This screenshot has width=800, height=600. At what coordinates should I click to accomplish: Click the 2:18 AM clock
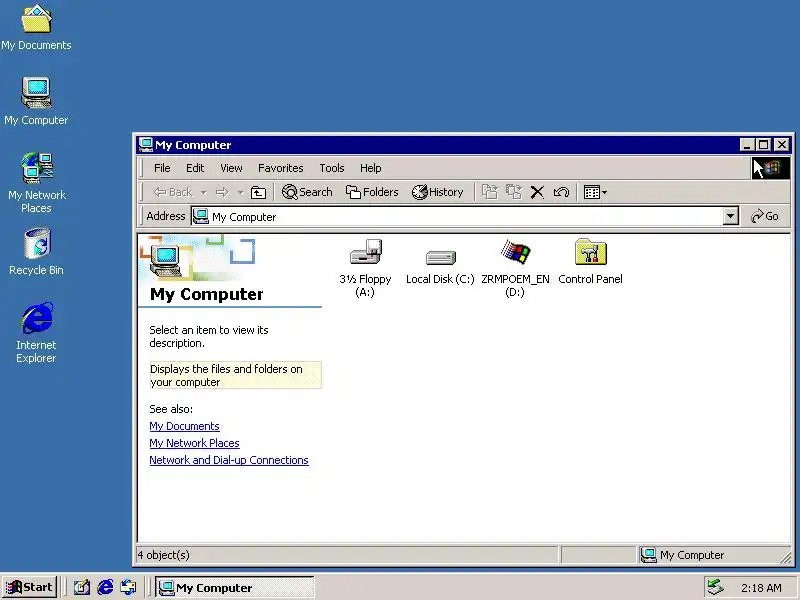click(x=761, y=588)
